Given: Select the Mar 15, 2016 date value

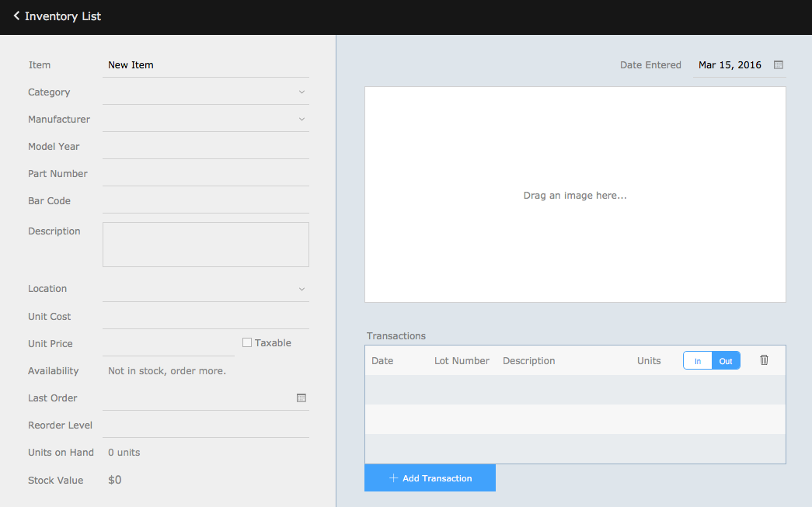Looking at the screenshot, I should click(730, 64).
